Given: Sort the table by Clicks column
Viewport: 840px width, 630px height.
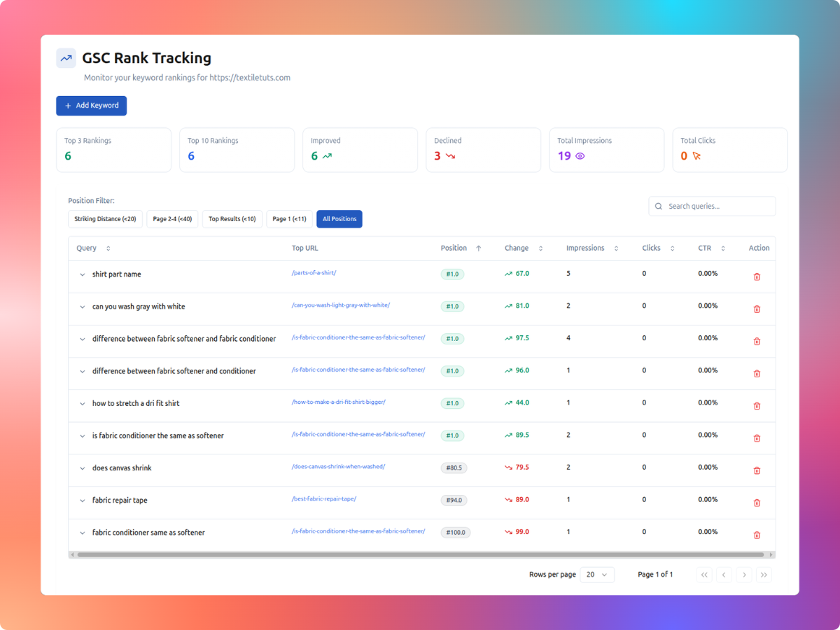Looking at the screenshot, I should pos(672,248).
